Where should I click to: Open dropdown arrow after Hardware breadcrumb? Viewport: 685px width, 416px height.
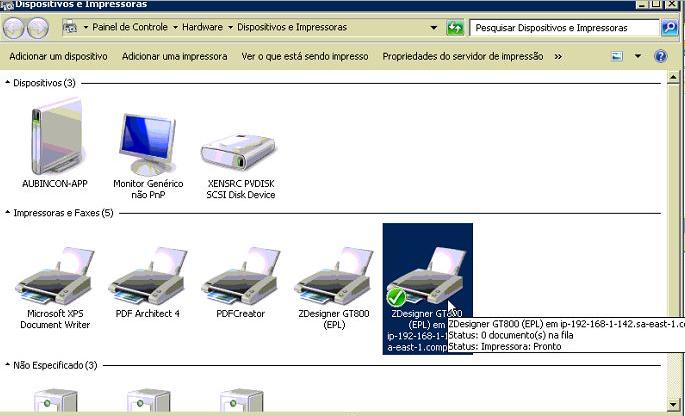click(230, 27)
